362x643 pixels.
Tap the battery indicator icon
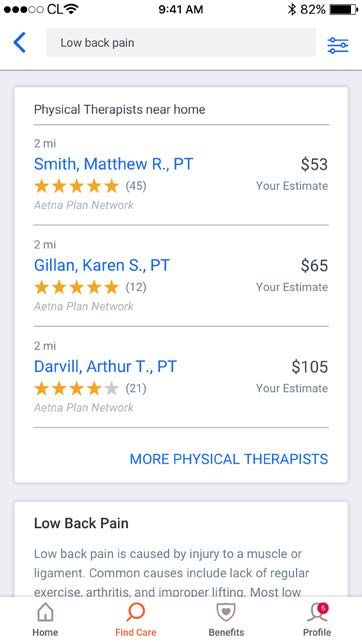[344, 9]
